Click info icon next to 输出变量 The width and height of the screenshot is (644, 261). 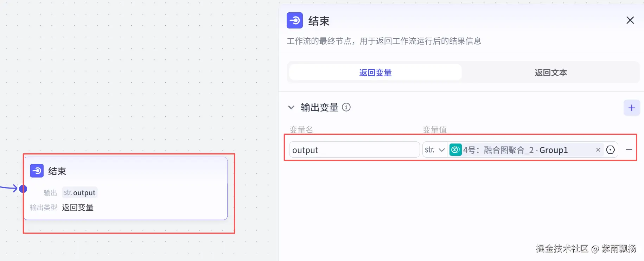(346, 107)
